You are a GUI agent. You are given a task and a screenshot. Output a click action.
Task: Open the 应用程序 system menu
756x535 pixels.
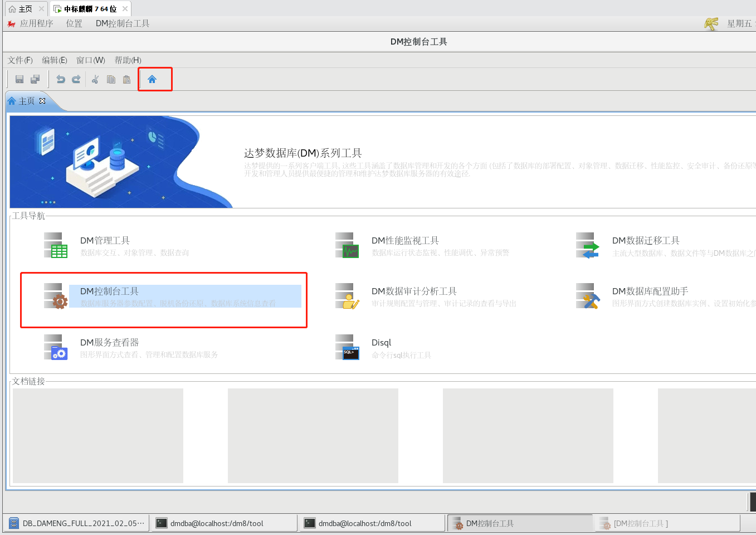click(x=31, y=23)
